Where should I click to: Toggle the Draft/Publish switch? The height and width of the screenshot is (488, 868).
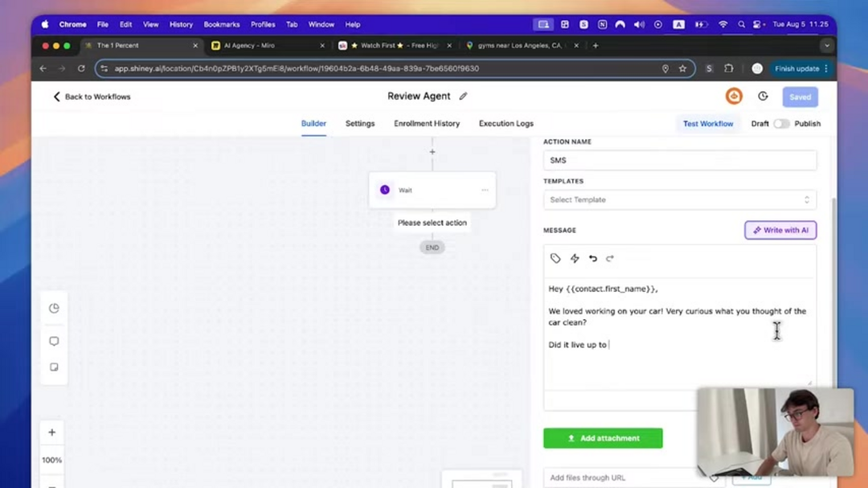point(781,124)
